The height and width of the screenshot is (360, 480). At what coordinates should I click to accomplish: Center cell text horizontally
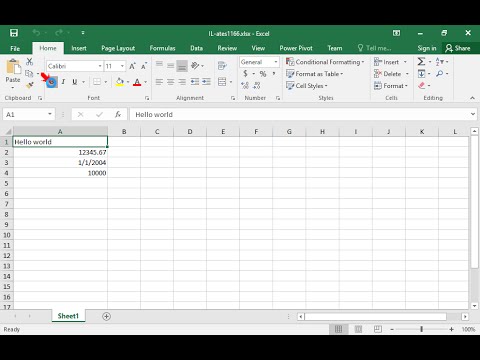tap(171, 82)
